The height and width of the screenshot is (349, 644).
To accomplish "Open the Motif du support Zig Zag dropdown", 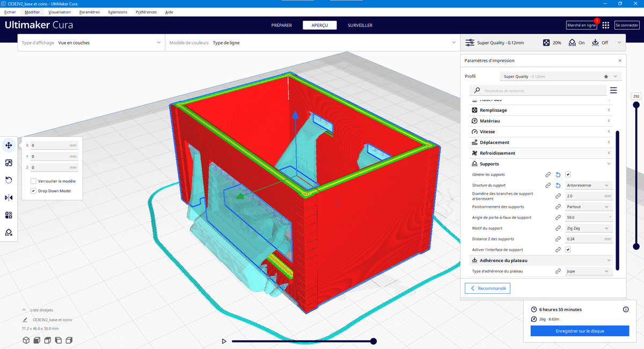I will [x=589, y=228].
